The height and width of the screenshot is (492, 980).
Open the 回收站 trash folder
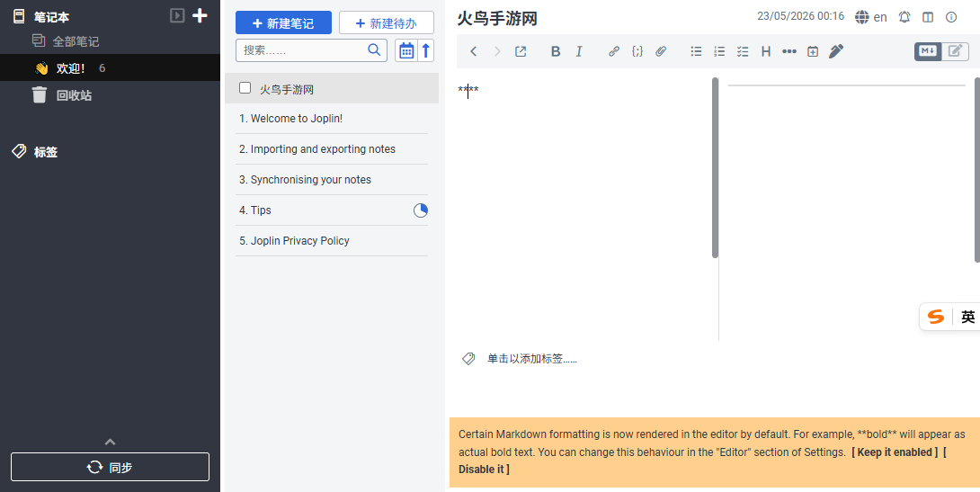click(74, 95)
